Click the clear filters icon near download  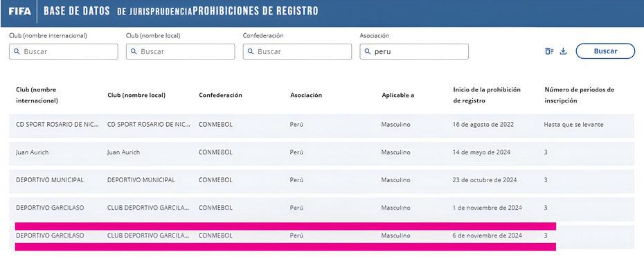pyautogui.click(x=549, y=51)
